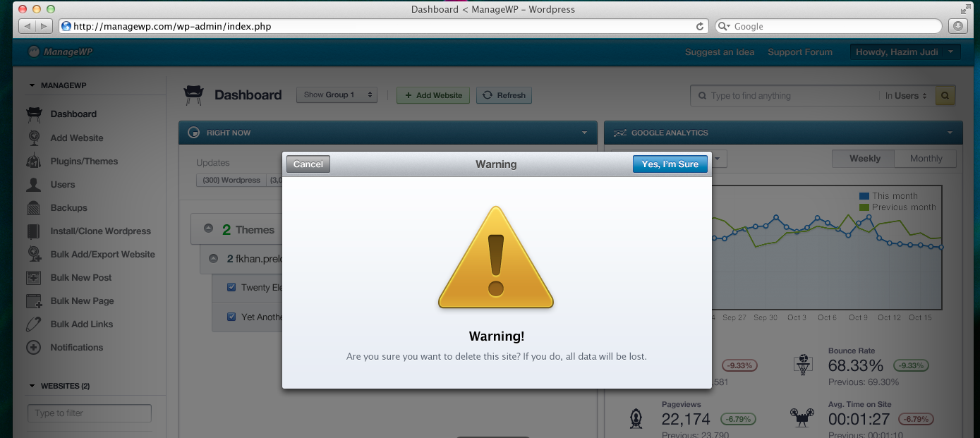Viewport: 980px width, 438px height.
Task: Click the Type to filter websites field
Action: coord(90,413)
